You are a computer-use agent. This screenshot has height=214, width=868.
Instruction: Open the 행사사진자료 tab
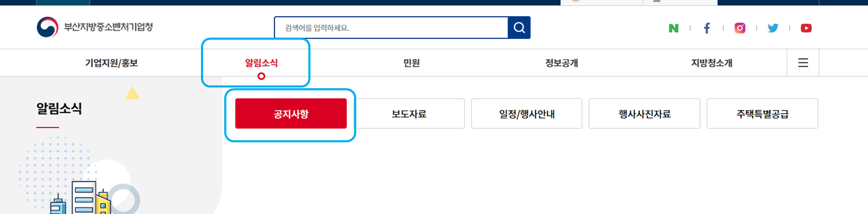coord(644,114)
